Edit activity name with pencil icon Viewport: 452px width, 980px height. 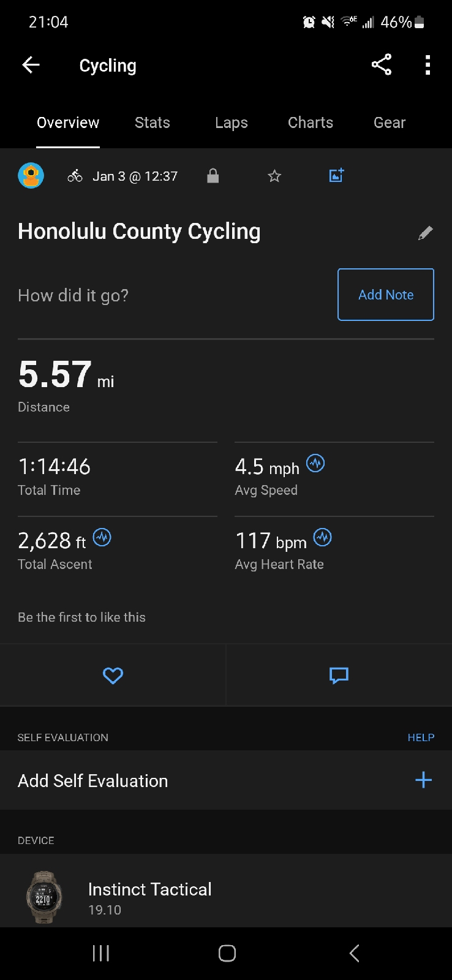coord(425,233)
